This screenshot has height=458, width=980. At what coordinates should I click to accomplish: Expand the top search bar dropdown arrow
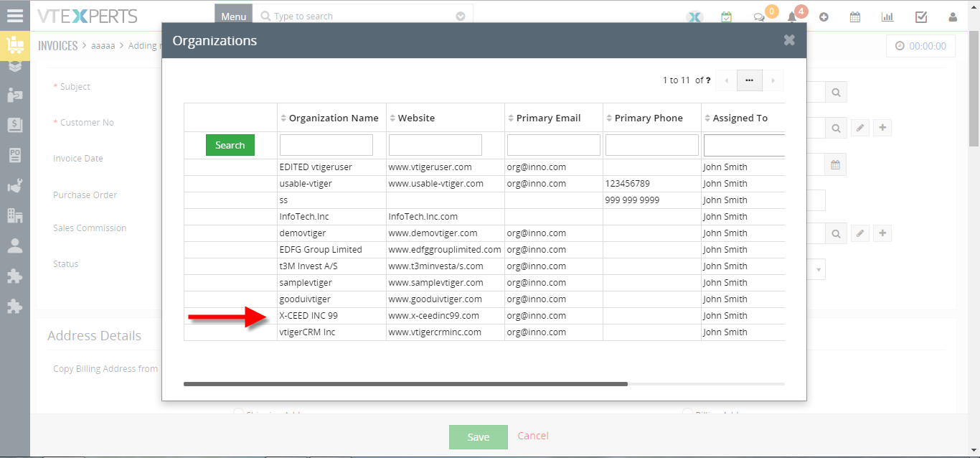pos(461,17)
